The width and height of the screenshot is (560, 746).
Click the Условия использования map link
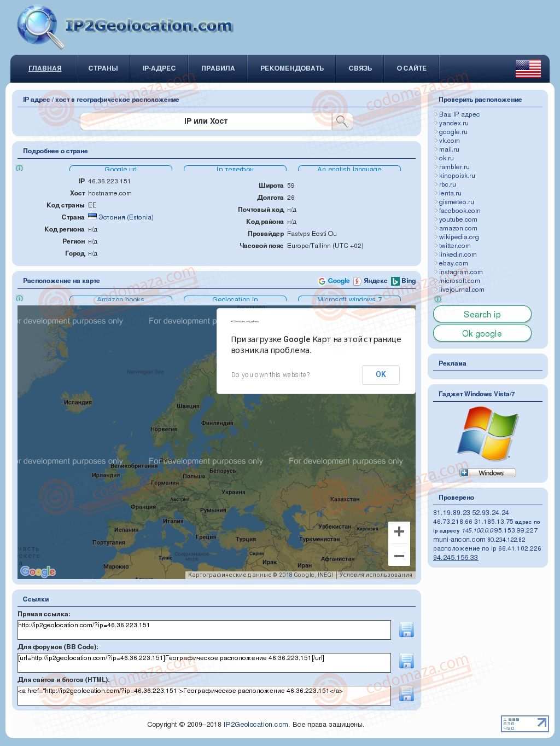[376, 575]
